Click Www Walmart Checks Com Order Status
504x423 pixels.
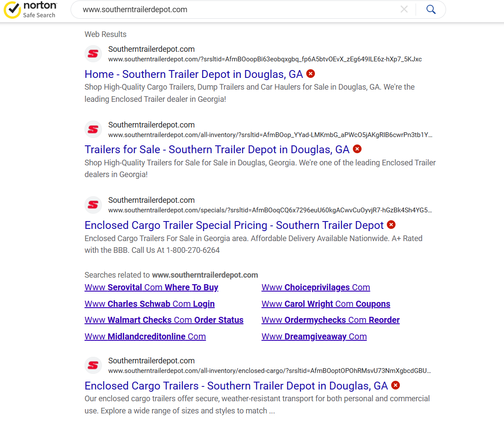tap(164, 320)
